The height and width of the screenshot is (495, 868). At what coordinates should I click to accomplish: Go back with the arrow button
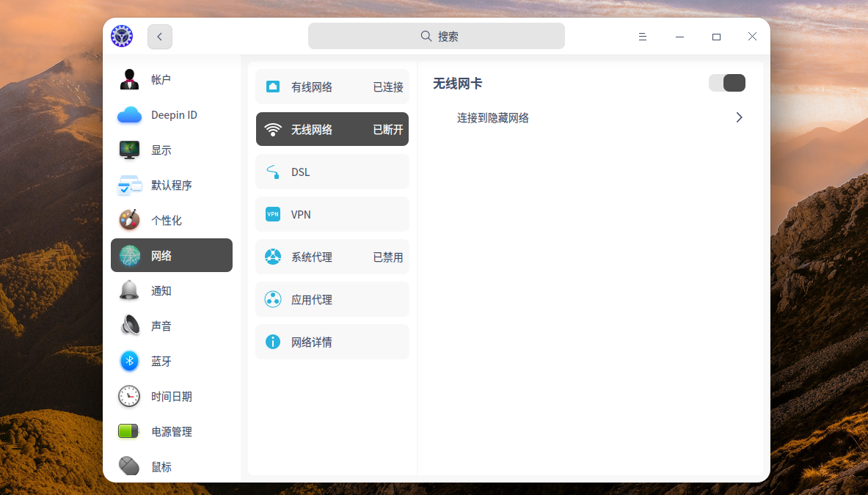159,37
